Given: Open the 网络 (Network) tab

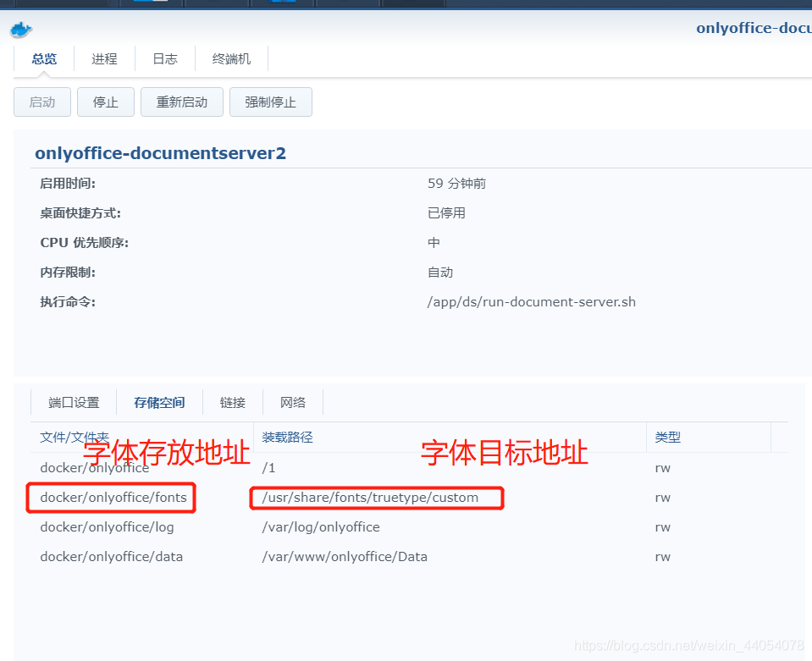Looking at the screenshot, I should 292,402.
